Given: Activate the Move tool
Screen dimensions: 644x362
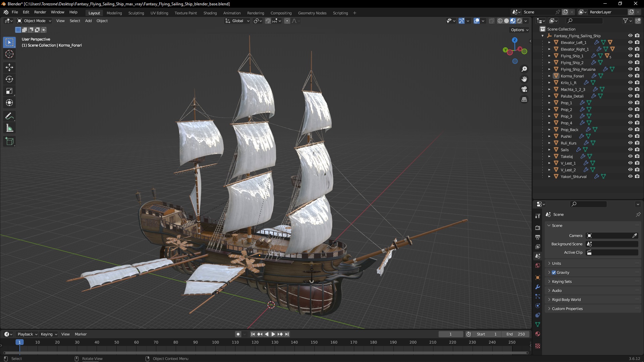Looking at the screenshot, I should pos(9,67).
